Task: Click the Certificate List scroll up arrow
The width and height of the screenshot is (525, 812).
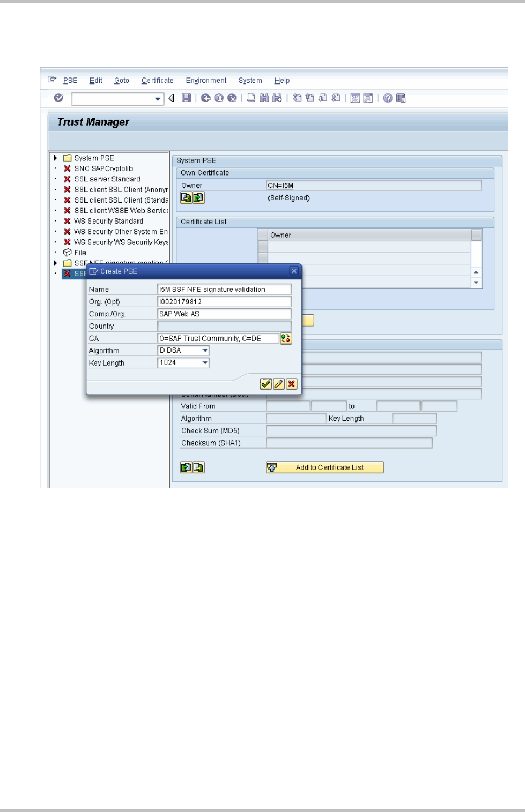Action: click(476, 272)
